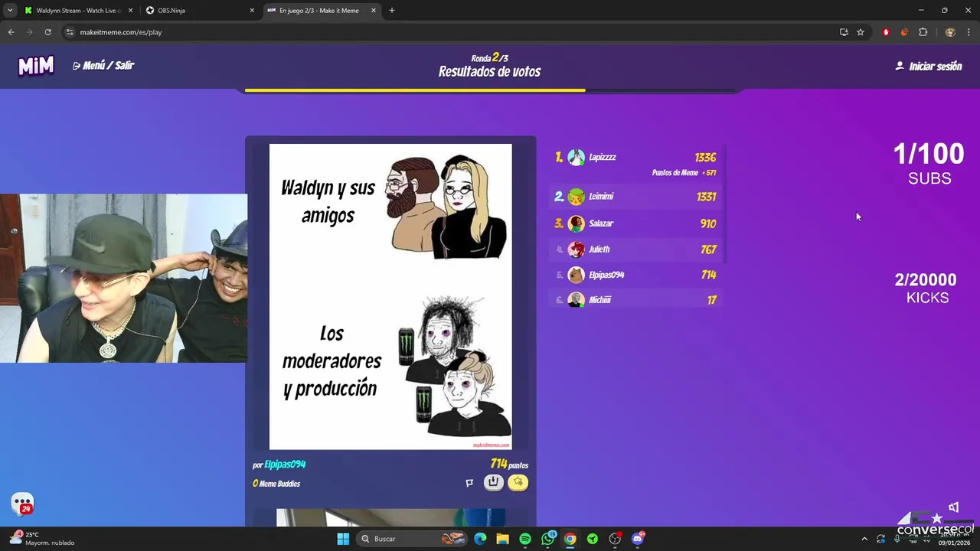View site information icon in address bar

[x=70, y=32]
